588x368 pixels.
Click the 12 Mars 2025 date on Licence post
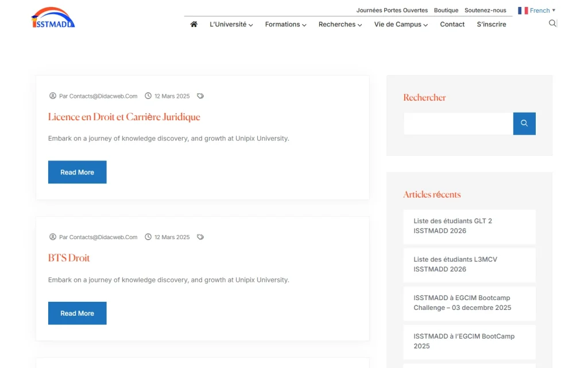tap(172, 96)
